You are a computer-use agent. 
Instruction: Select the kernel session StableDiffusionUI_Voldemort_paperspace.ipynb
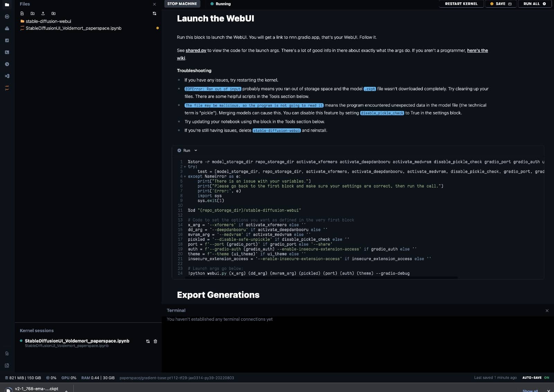(77, 341)
